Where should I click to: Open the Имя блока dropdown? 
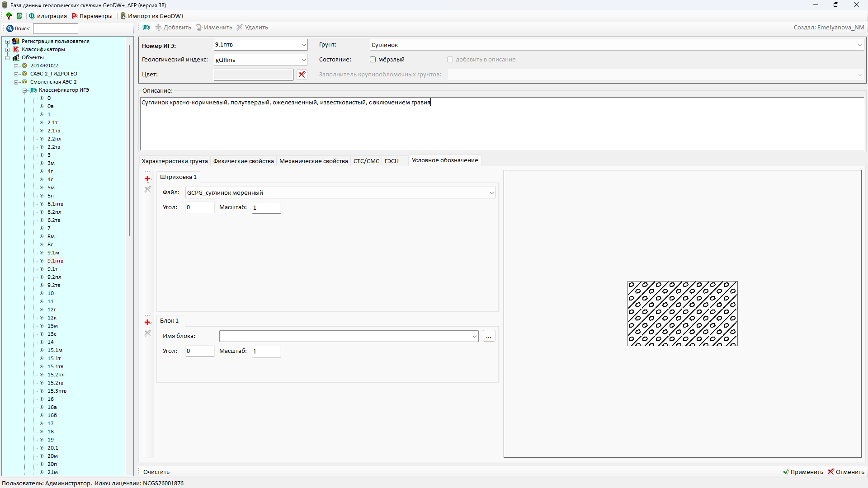(474, 336)
